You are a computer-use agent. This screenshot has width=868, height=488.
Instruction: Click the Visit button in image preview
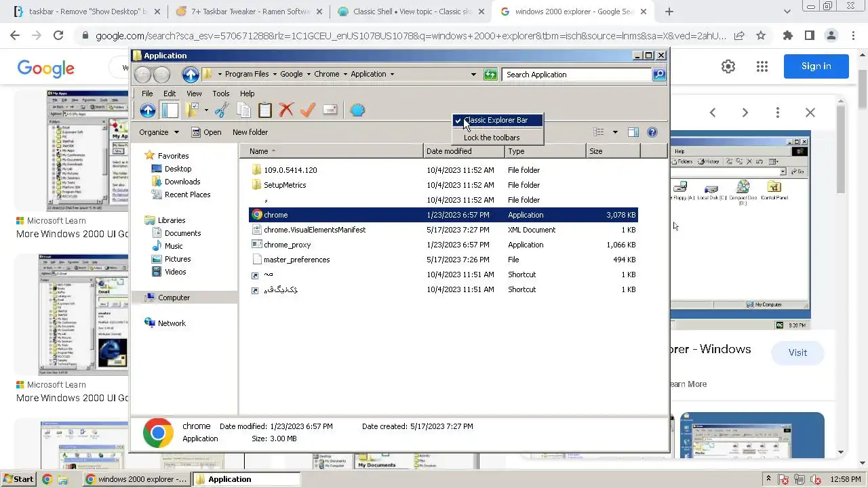[x=797, y=352]
